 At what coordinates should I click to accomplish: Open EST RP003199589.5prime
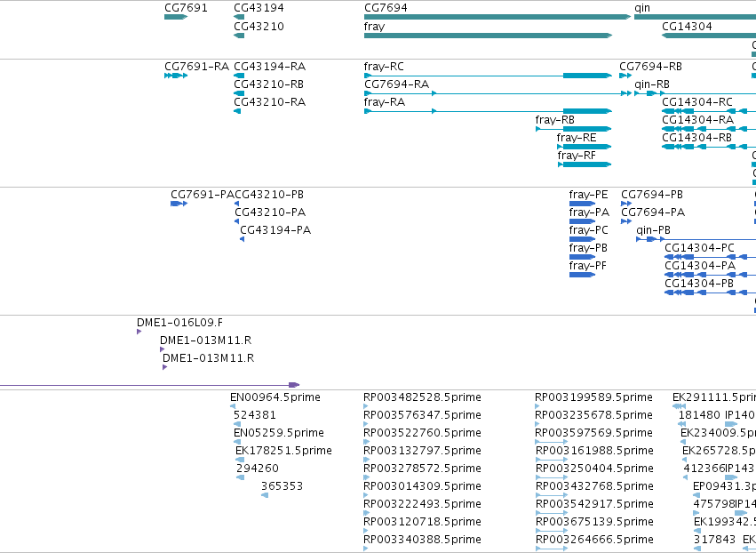(594, 397)
